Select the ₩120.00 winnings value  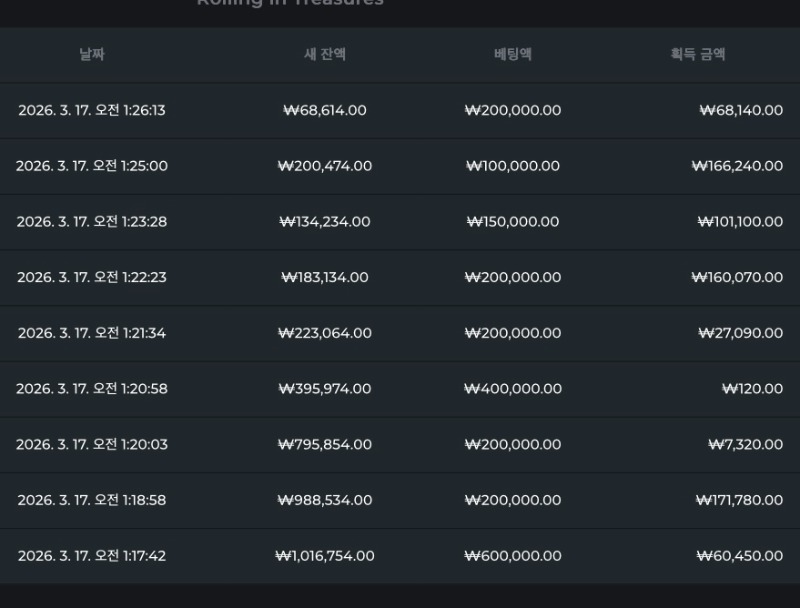752,389
